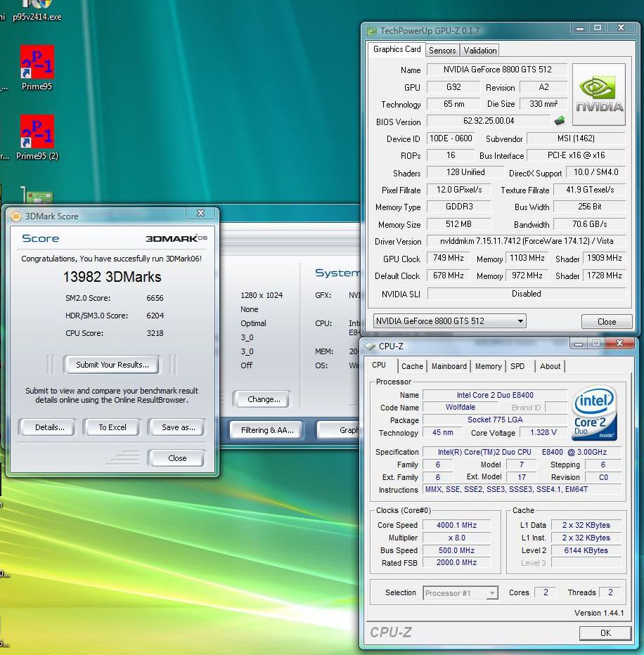Click the Rated FSB 2000.0 MHz value

(456, 563)
